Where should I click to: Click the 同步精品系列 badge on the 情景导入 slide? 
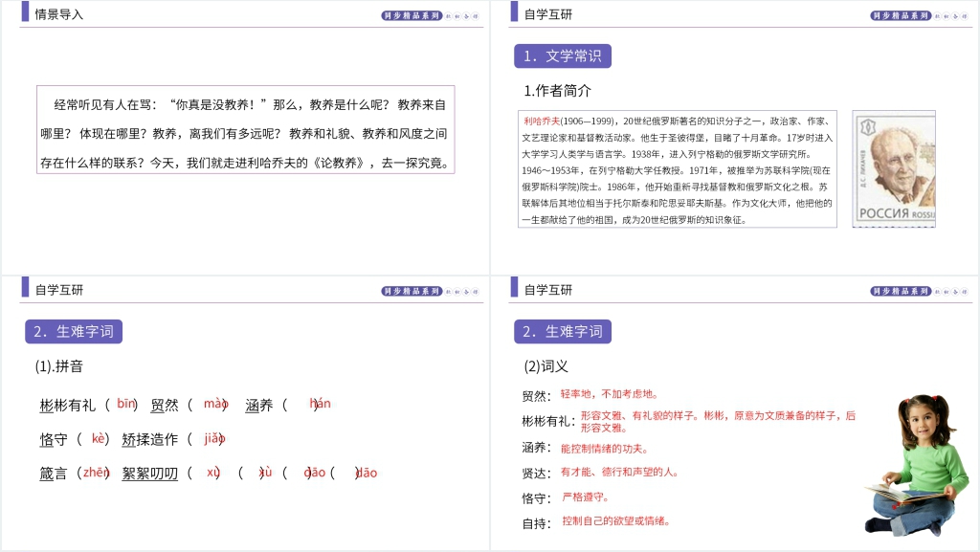pos(412,15)
